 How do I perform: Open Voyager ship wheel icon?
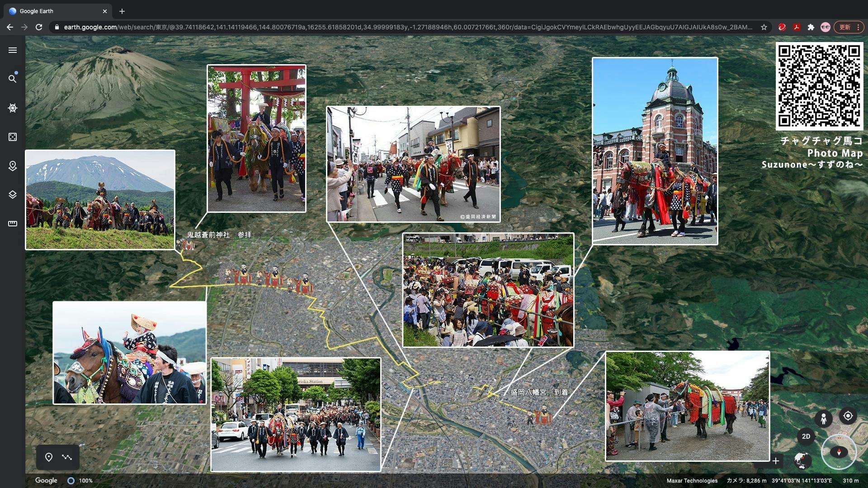(x=13, y=108)
